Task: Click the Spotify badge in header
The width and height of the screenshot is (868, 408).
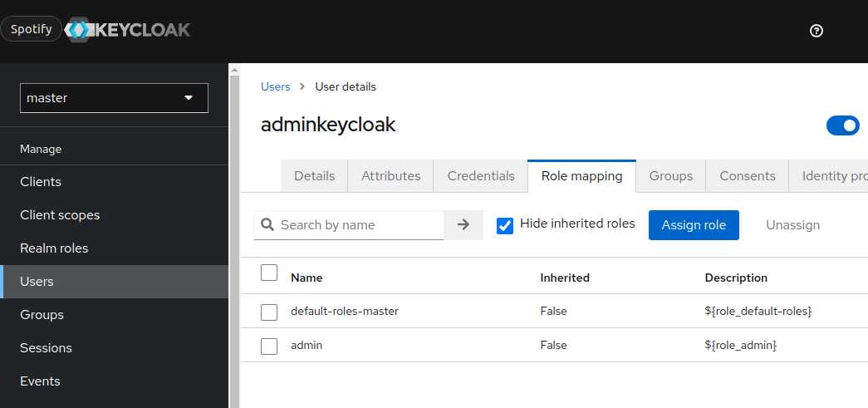Action: 31,29
